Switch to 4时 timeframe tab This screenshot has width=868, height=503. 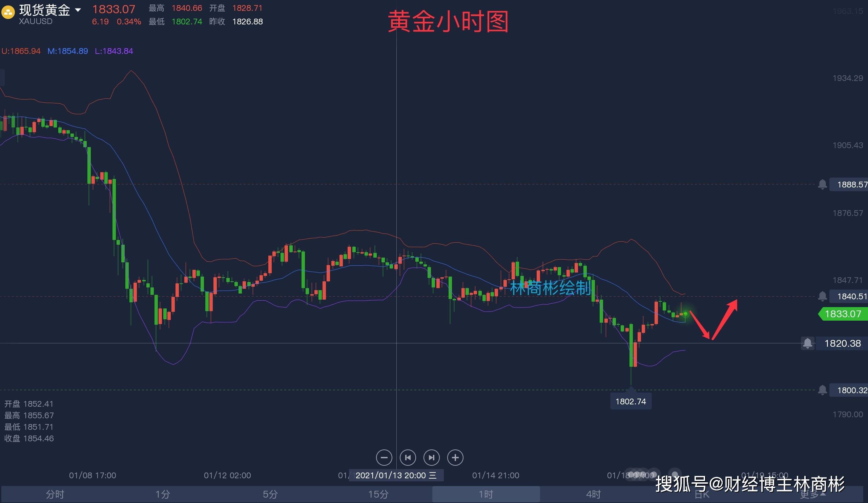coord(594,495)
